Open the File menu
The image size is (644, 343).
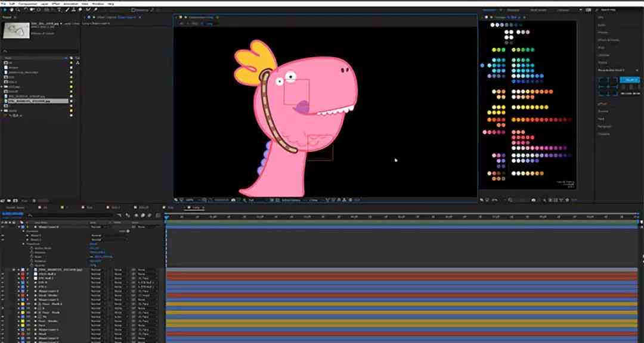[x=4, y=4]
